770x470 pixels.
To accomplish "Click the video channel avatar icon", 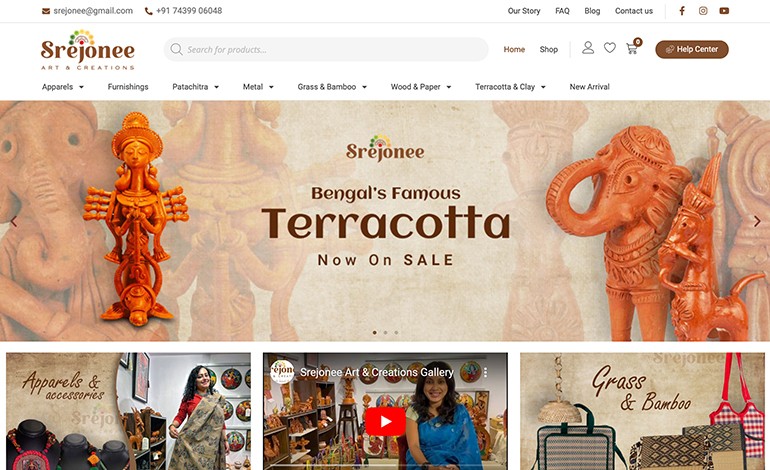I will tap(282, 372).
